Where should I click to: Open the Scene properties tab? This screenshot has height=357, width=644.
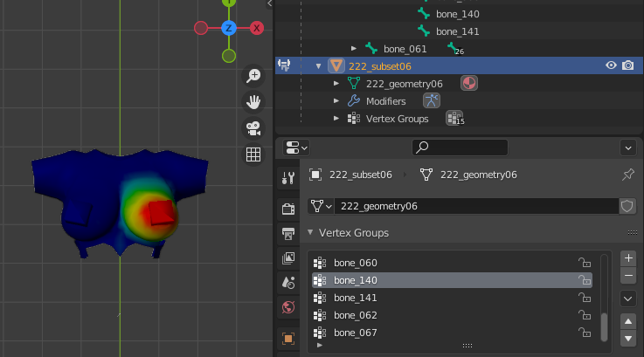tap(288, 282)
